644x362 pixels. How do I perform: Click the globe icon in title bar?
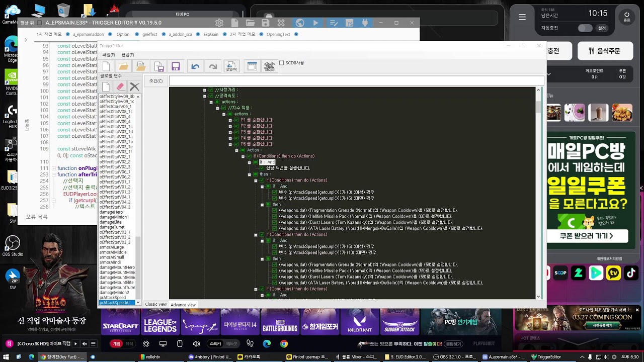pyautogui.click(x=300, y=23)
